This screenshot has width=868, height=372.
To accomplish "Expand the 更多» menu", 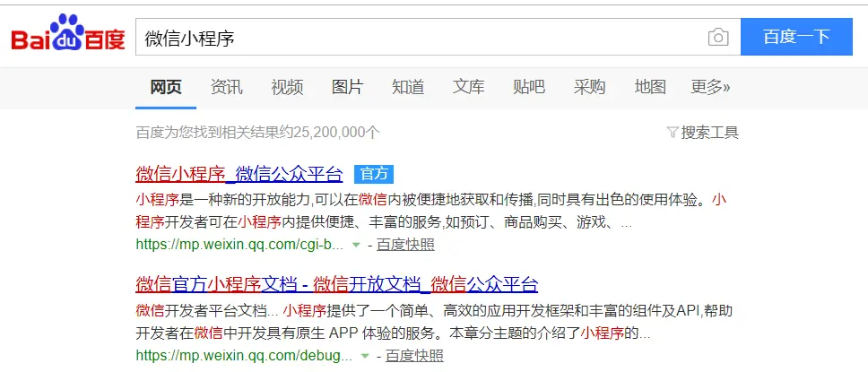I will point(710,87).
